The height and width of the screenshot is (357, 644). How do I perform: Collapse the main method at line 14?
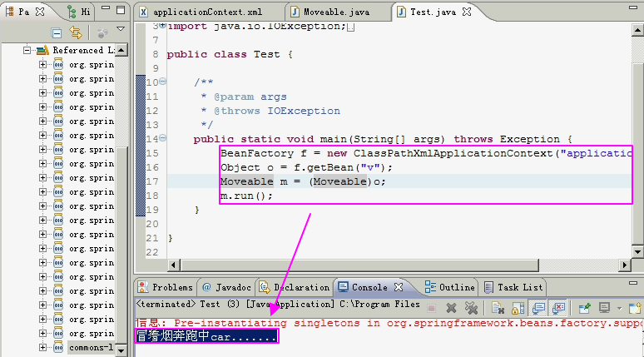click(162, 138)
